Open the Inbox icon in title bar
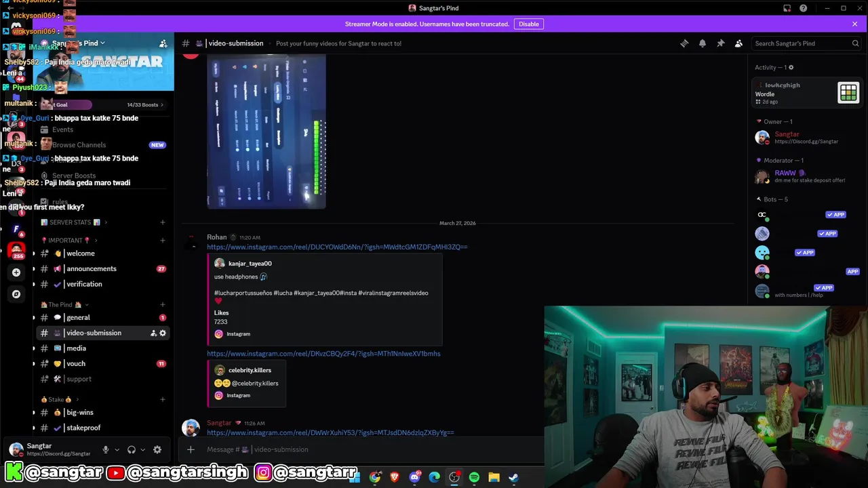The width and height of the screenshot is (868, 488). [787, 8]
